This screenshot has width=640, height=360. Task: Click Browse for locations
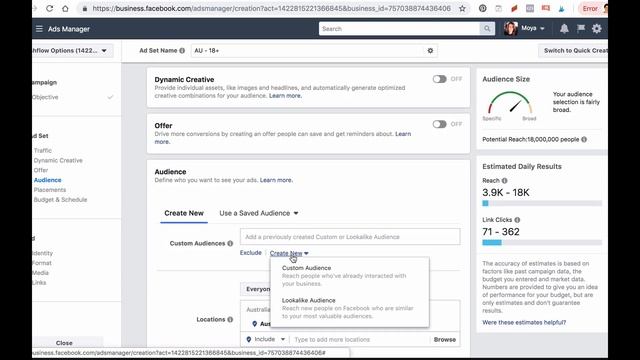pos(444,340)
